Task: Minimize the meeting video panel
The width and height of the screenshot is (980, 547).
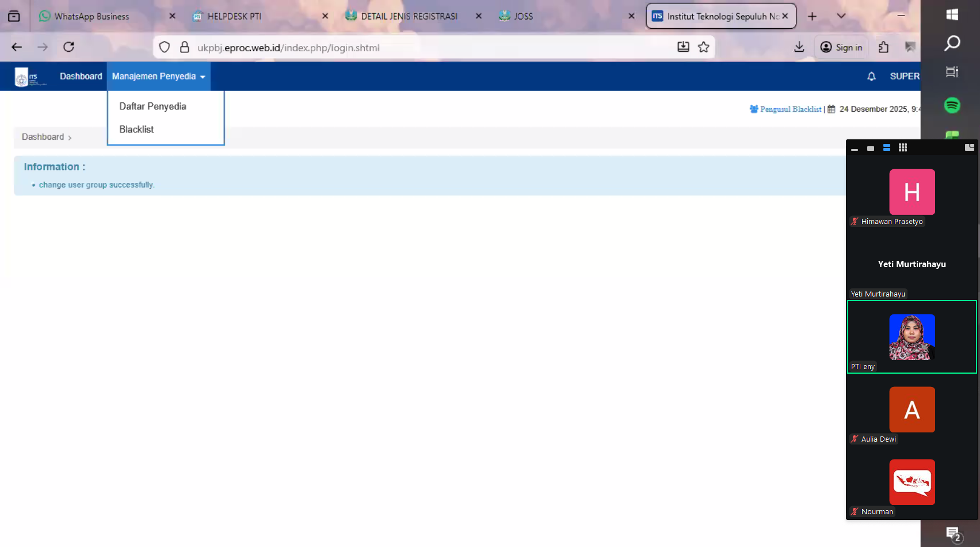Action: coord(855,148)
